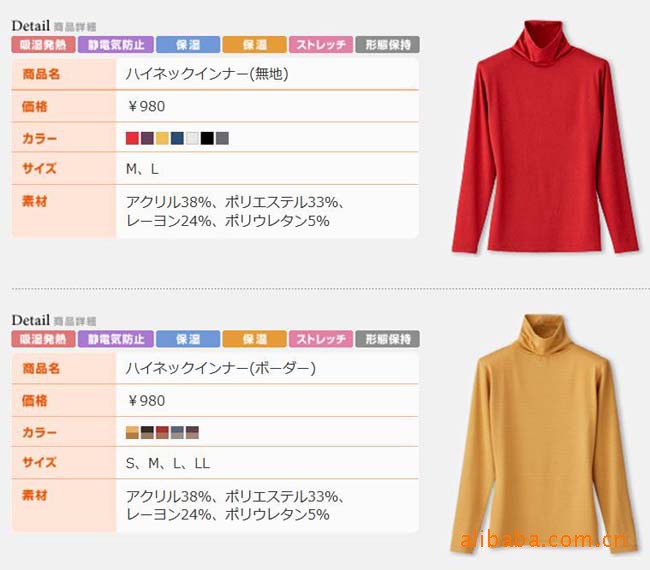This screenshot has width=650, height=570.
Task: Select the purple color swatch in first product
Action: point(147,138)
